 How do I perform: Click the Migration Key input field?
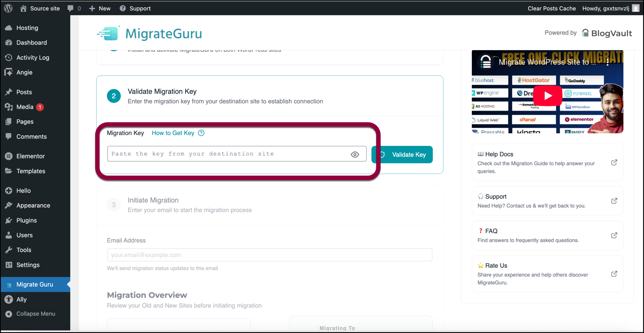click(x=226, y=154)
